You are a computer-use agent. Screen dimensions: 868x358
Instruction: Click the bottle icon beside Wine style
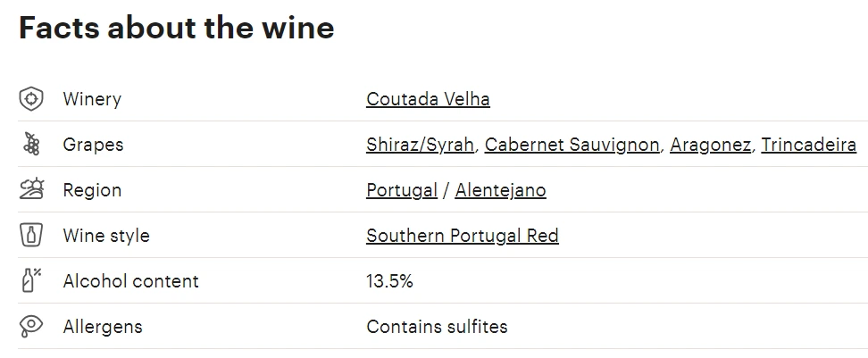[x=31, y=235]
